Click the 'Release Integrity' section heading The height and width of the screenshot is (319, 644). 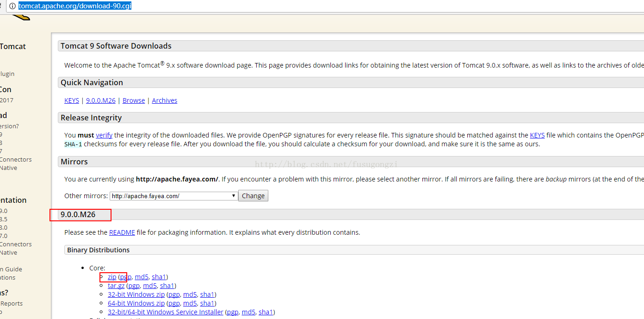[x=91, y=118]
